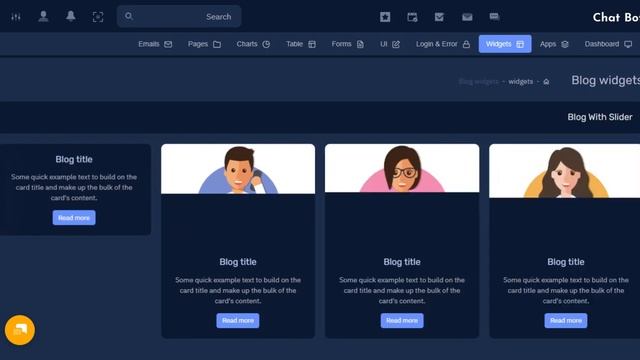The image size is (640, 360).
Task: Click the widgets breadcrumb link
Action: tap(520, 82)
